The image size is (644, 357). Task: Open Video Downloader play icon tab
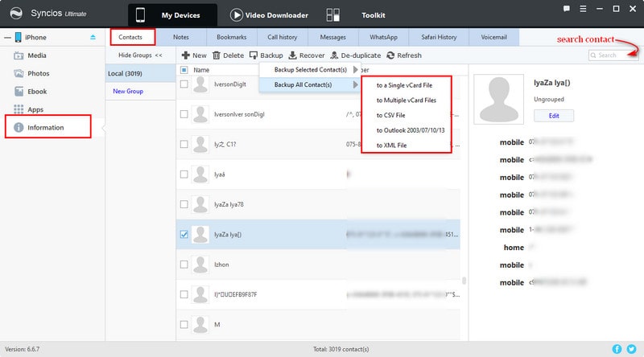[237, 15]
